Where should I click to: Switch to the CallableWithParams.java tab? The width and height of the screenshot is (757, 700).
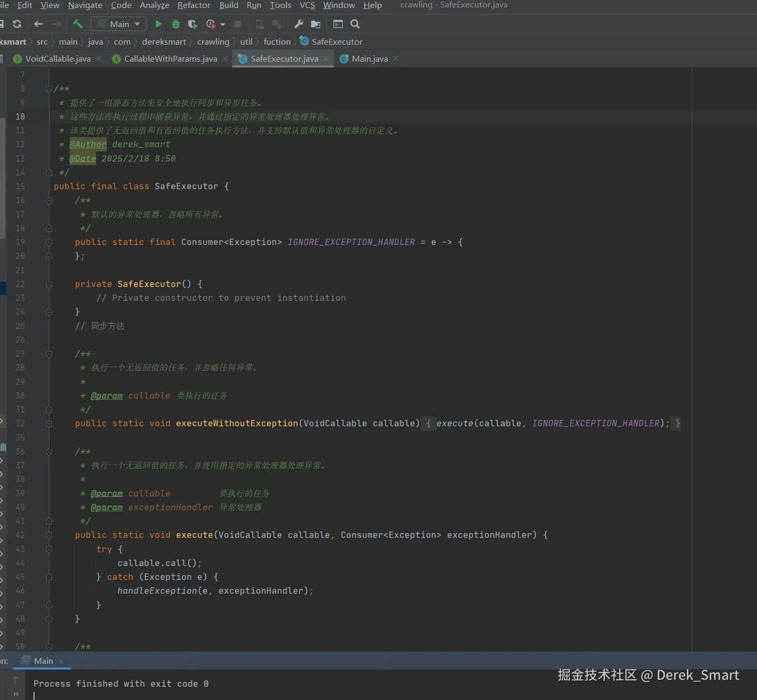pos(170,58)
